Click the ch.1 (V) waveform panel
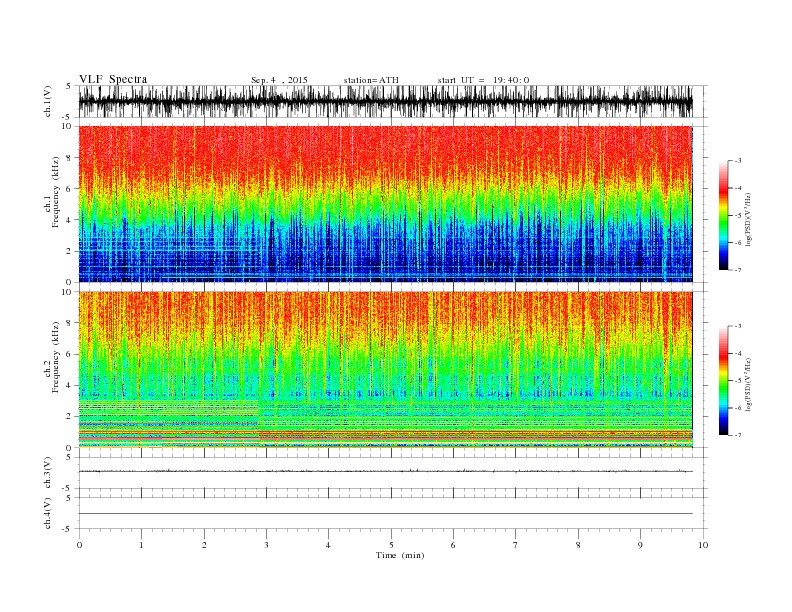This screenshot has width=792, height=612. (393, 101)
